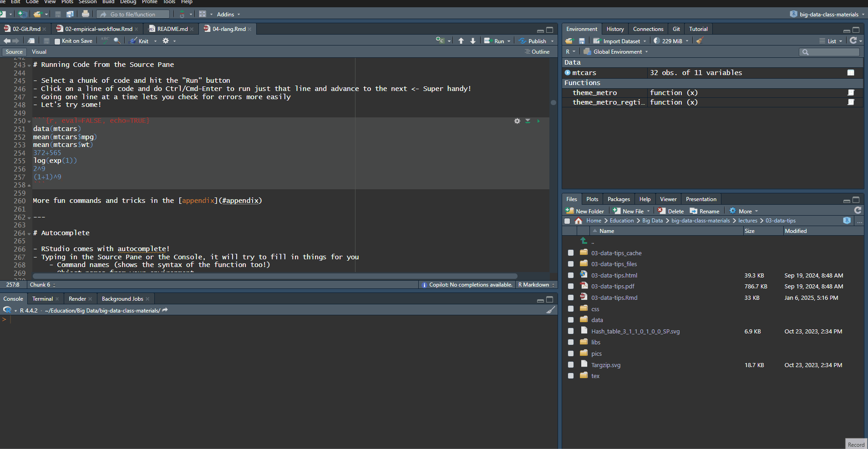This screenshot has width=868, height=449.
Task: Click the editor horizontal scrollbar
Action: [x=275, y=276]
